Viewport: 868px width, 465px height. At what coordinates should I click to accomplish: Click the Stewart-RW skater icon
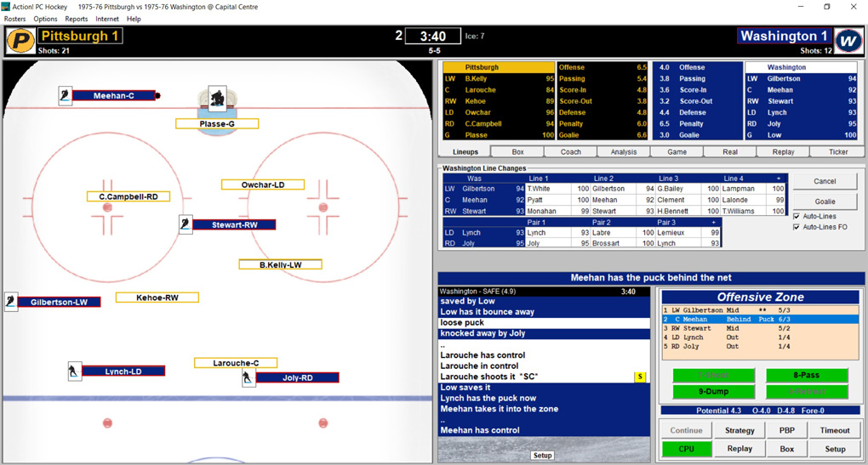[186, 224]
